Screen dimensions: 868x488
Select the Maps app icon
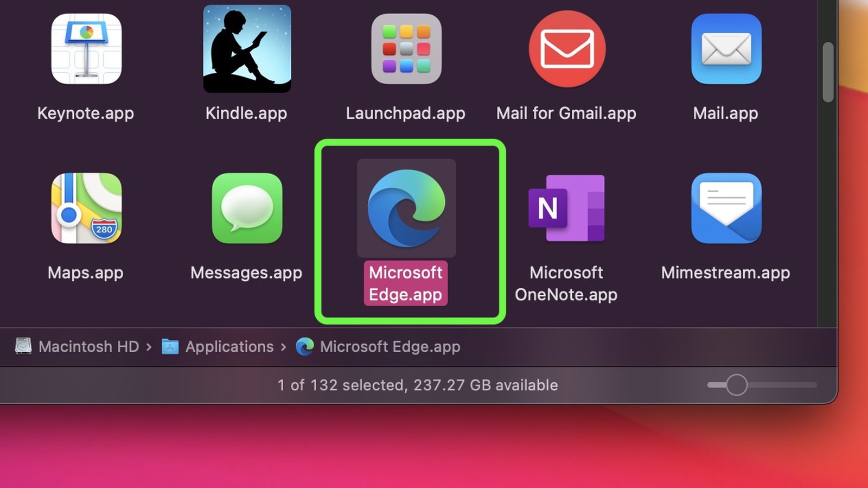pos(86,208)
